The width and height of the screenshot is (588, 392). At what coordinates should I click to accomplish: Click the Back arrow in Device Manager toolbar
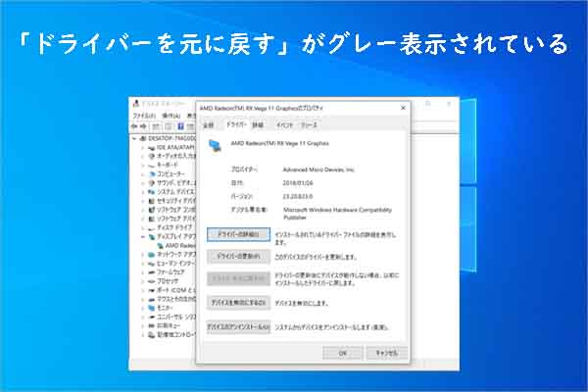pos(134,126)
